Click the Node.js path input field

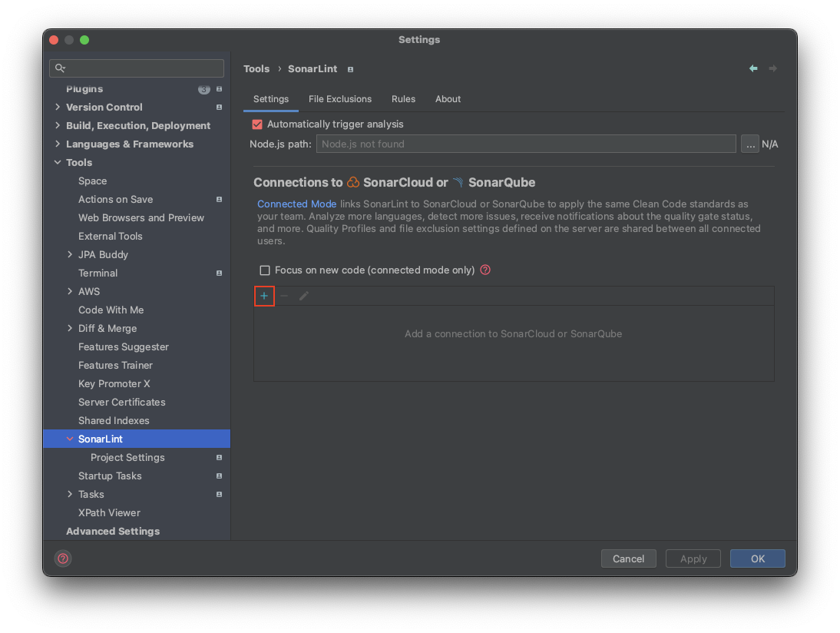click(x=526, y=144)
